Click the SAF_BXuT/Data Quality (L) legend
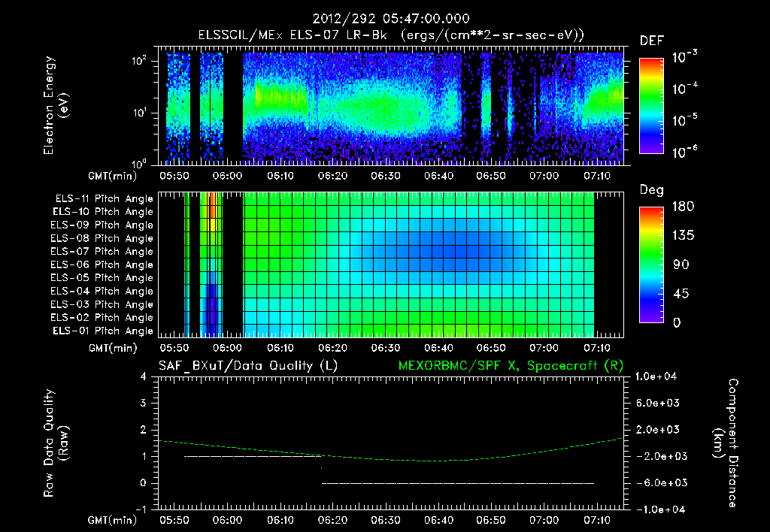Screen dimensions: 770x532 [248, 366]
